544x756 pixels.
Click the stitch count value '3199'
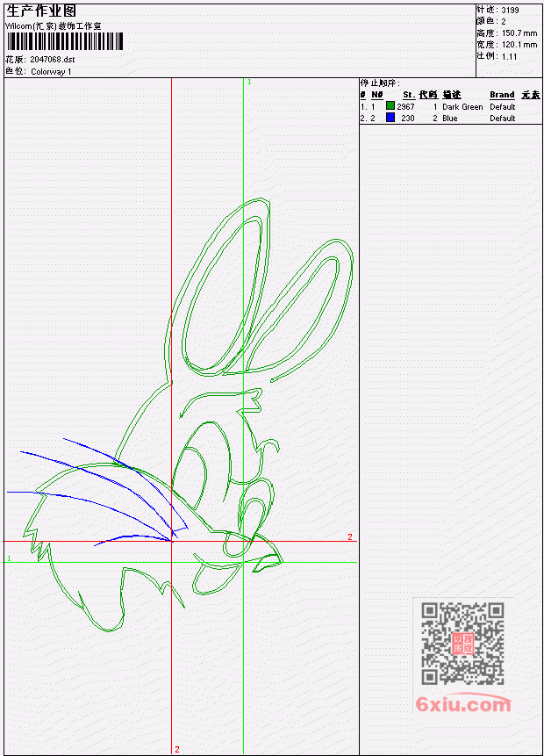coord(510,11)
